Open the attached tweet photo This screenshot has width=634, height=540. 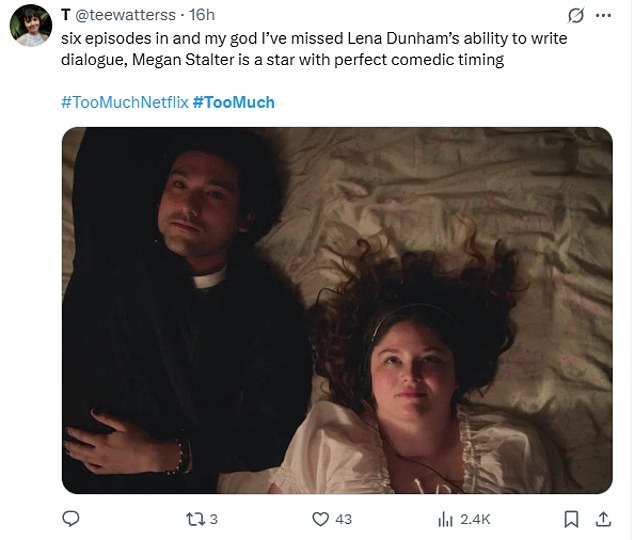pyautogui.click(x=337, y=310)
